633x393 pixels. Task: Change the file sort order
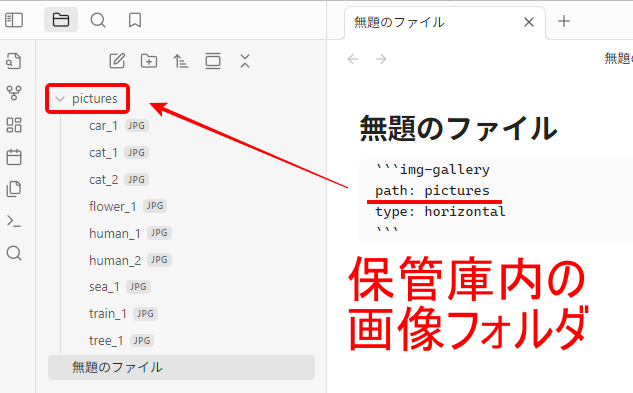click(181, 61)
